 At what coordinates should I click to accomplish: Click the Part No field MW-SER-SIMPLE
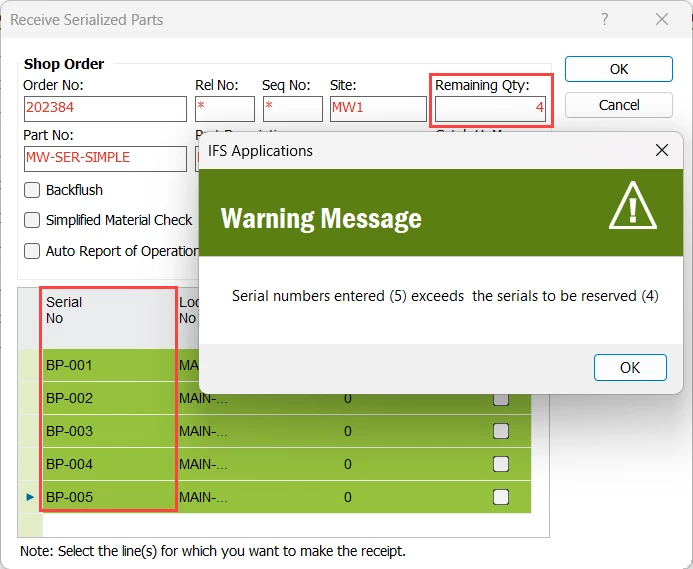(105, 158)
